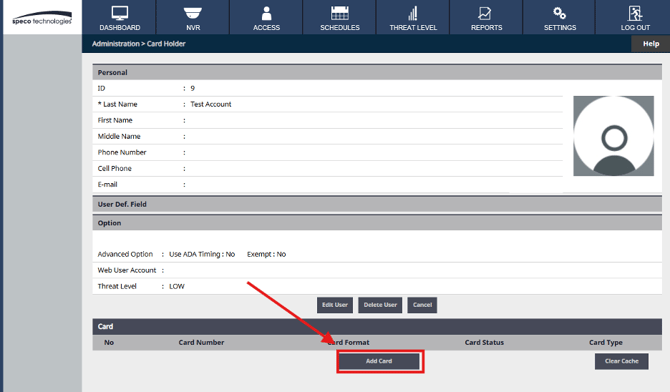Click the Card Number column header

coord(201,342)
